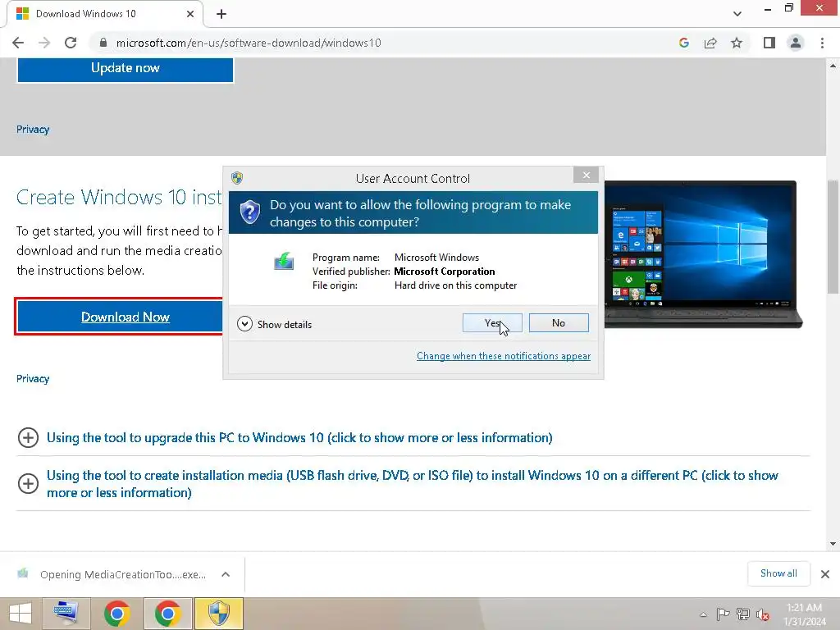Click the muted volume tray icon
840x630 pixels.
point(762,614)
